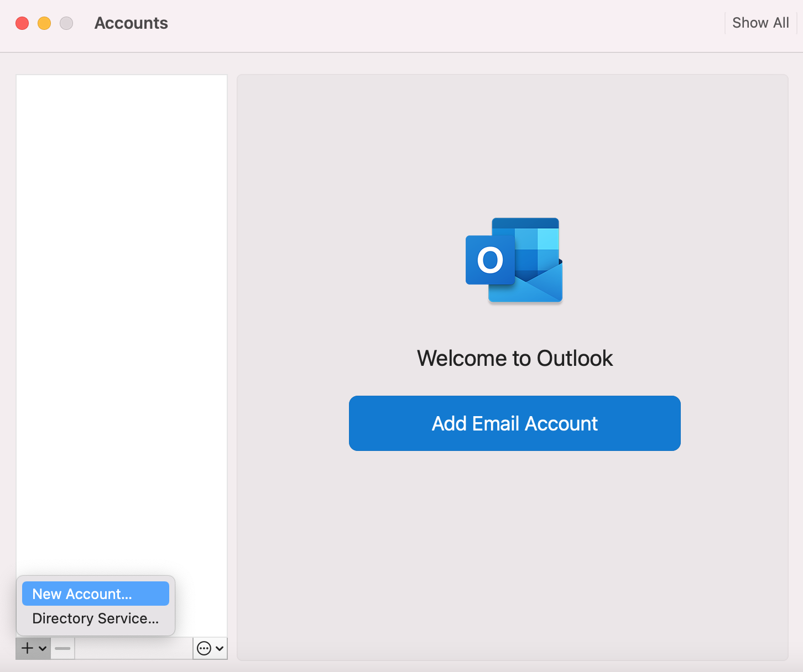Open the ellipsis more options dropdown
Viewport: 803px width, 672px height.
tap(210, 648)
